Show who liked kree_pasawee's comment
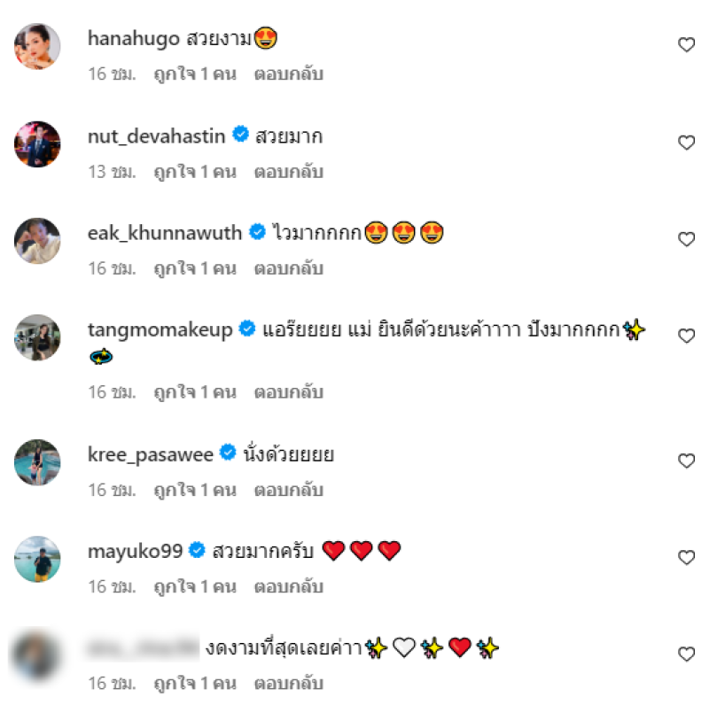 tap(195, 490)
